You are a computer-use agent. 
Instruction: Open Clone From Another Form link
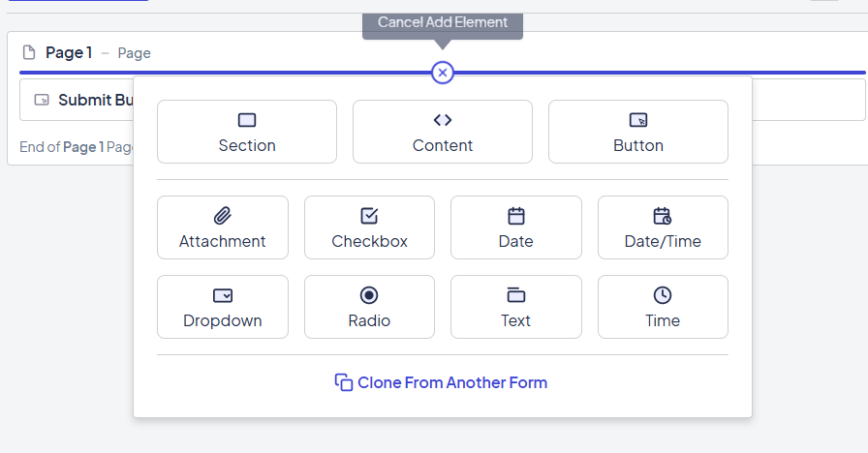click(452, 382)
